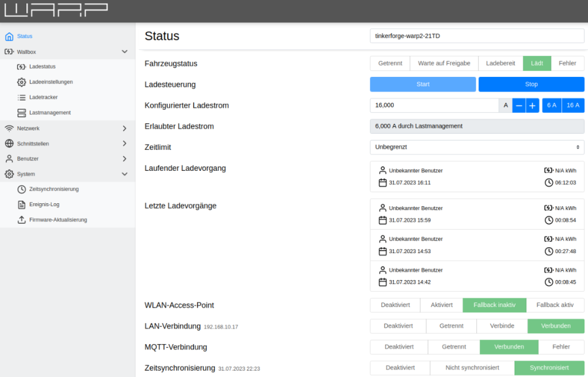Click the Ladetracker list icon
588x377 pixels.
click(x=22, y=97)
